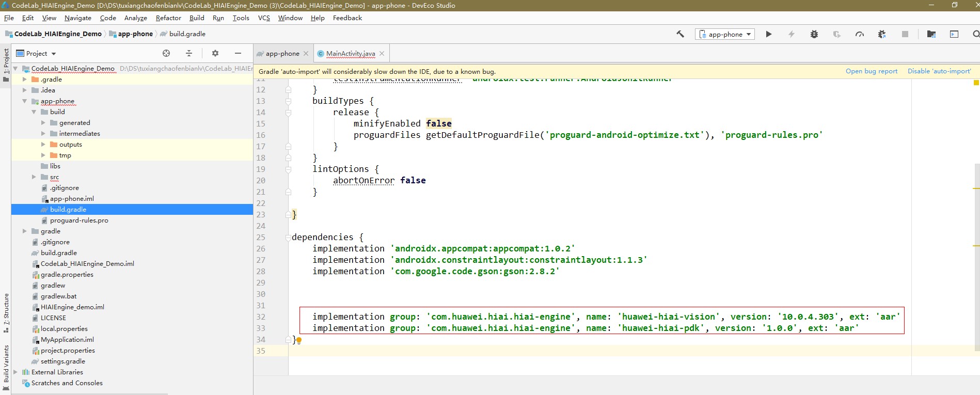The height and width of the screenshot is (395, 980).
Task: Select local.properties file
Action: tap(64, 329)
